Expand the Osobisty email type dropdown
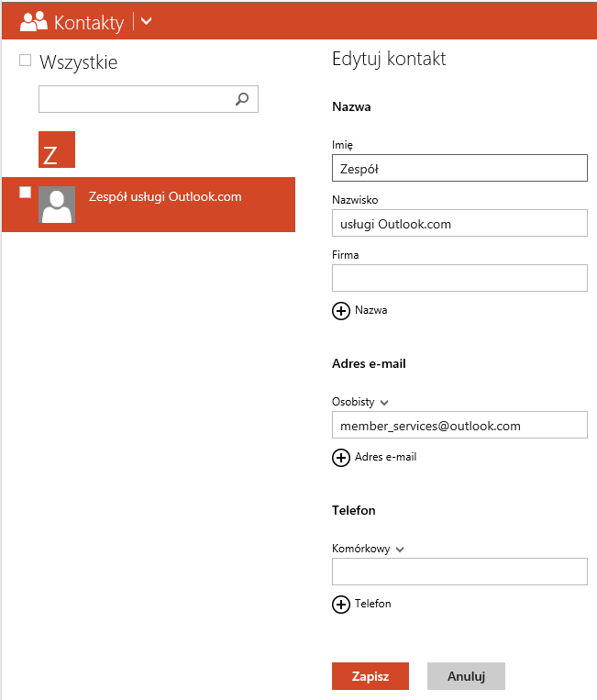The width and height of the screenshot is (597, 700). (x=384, y=402)
